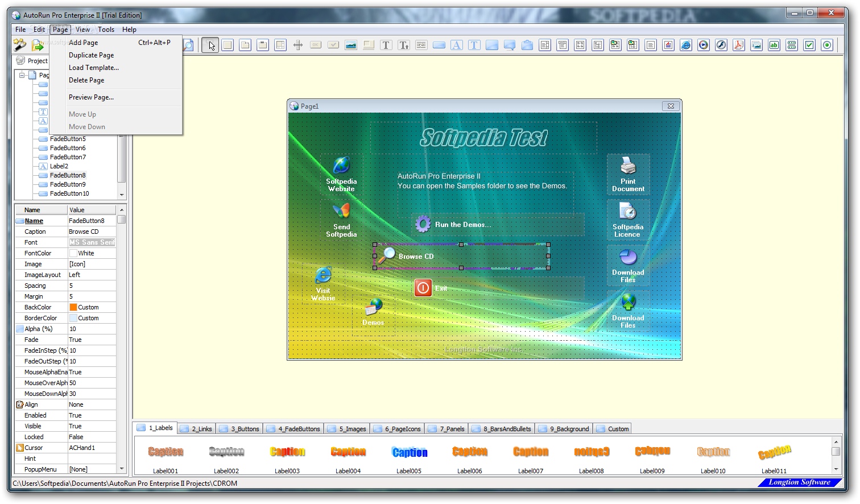Click the orange BackColor swatch

click(73, 307)
